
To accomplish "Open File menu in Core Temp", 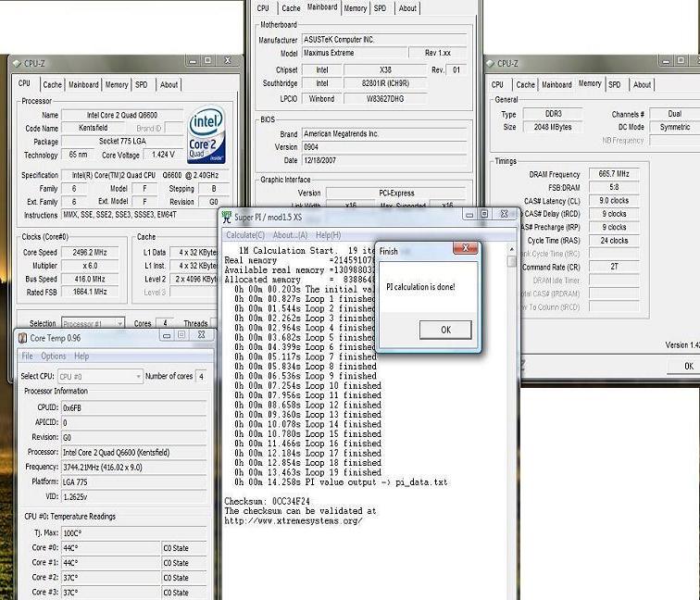I will [x=27, y=356].
